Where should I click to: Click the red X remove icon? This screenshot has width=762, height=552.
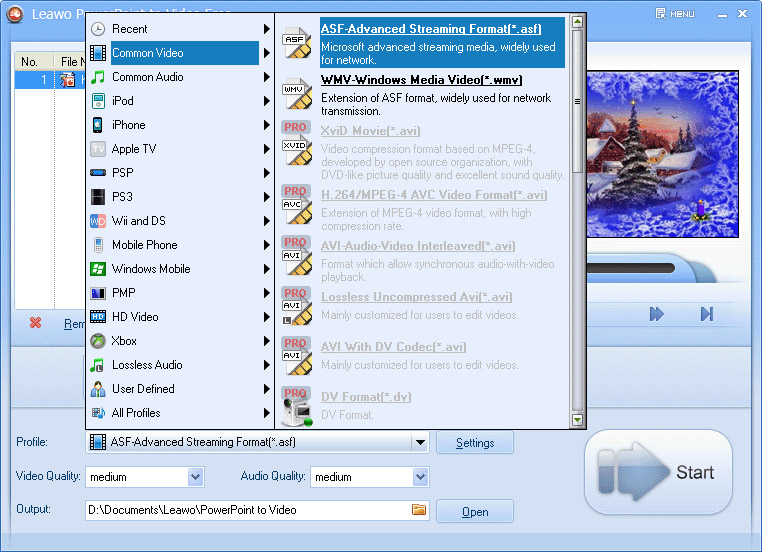tap(35, 323)
